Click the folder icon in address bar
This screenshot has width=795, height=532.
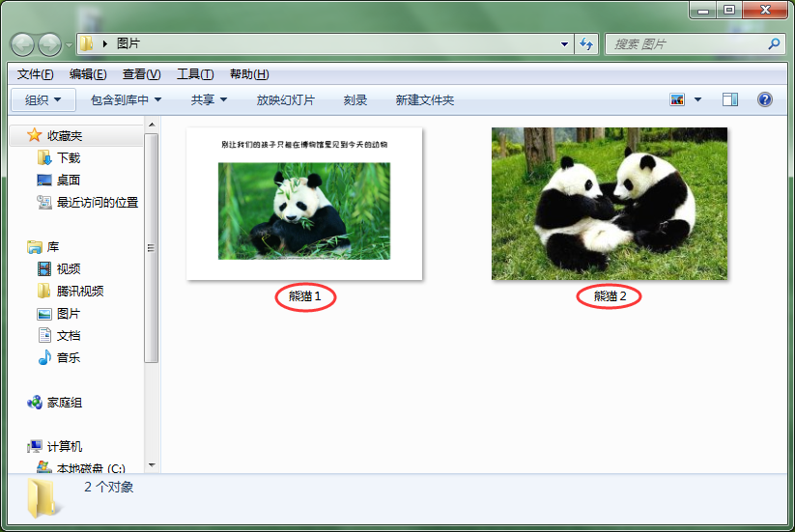click(x=87, y=43)
